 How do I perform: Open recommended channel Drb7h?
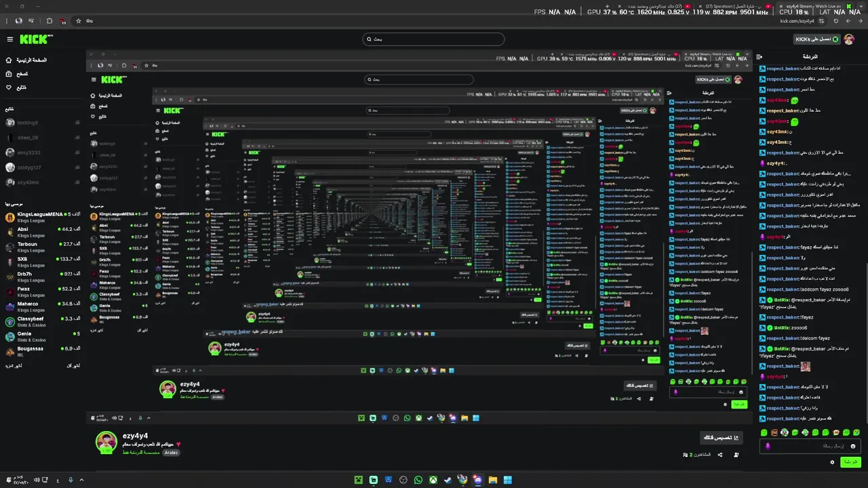[42, 277]
